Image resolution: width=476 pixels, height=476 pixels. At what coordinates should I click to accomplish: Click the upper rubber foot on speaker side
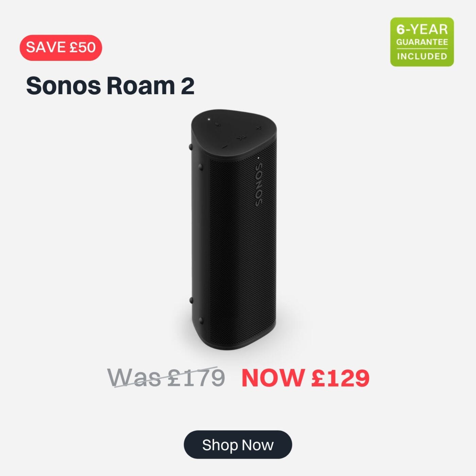tap(190, 147)
